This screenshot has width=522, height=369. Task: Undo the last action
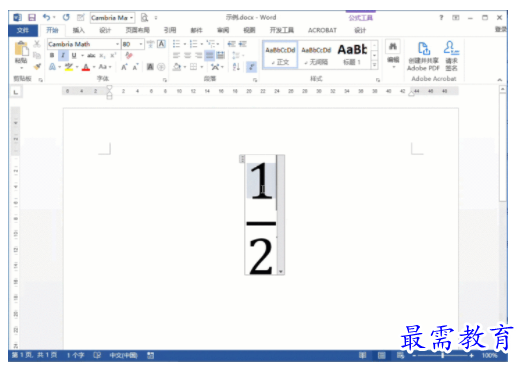coord(46,17)
